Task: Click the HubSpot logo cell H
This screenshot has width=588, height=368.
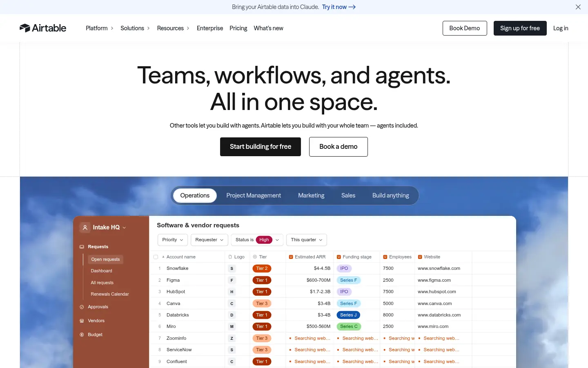Action: click(x=232, y=292)
